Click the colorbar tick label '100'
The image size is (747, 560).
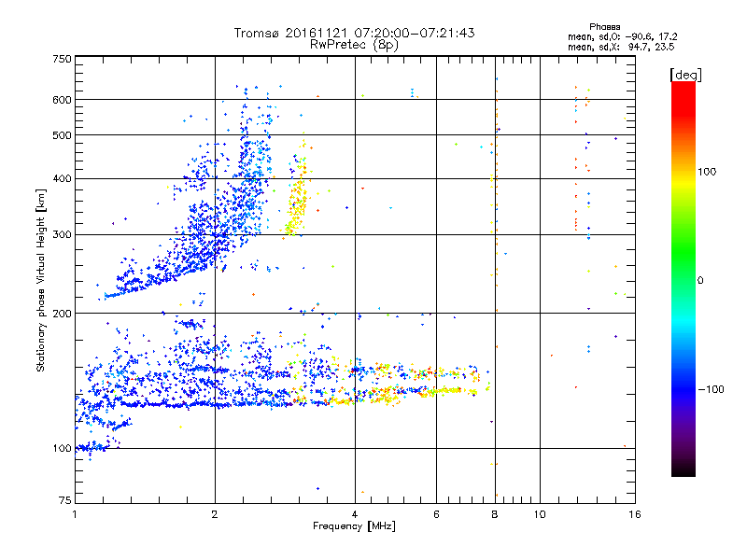tap(707, 172)
